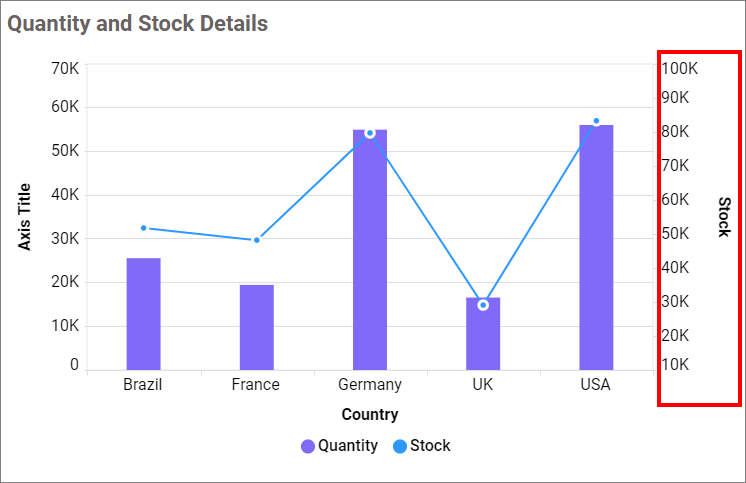This screenshot has width=746, height=483.
Task: Click the USA stock line point
Action: tap(596, 121)
